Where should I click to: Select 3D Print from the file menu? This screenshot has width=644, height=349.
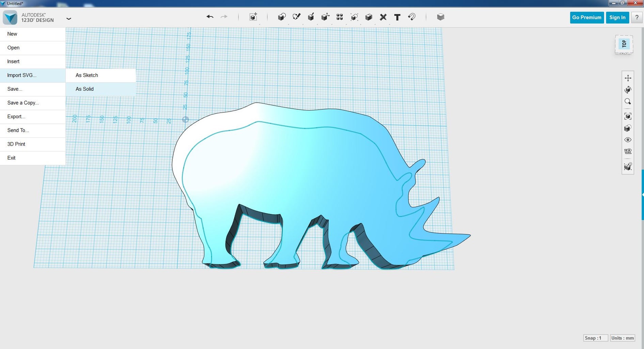pyautogui.click(x=16, y=144)
